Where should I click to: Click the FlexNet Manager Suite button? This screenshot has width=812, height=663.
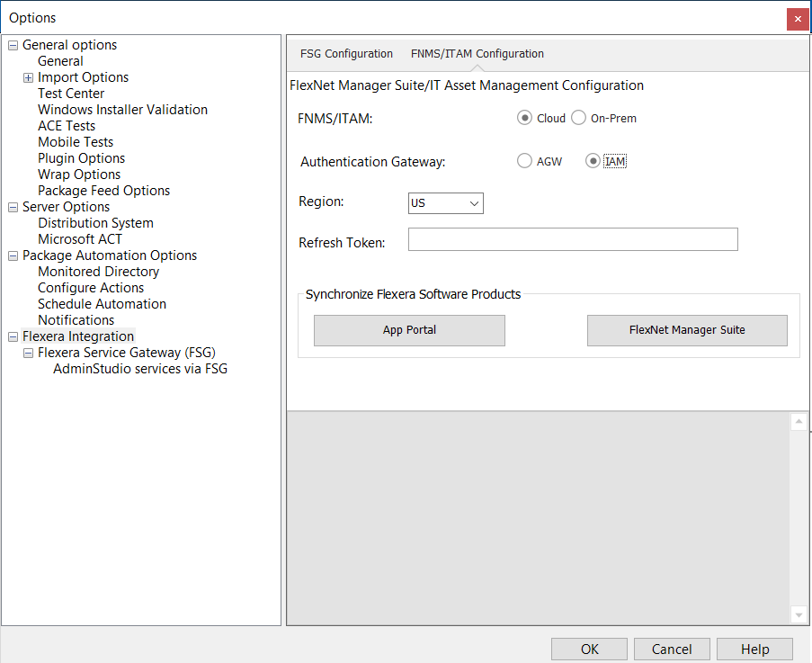coord(687,330)
